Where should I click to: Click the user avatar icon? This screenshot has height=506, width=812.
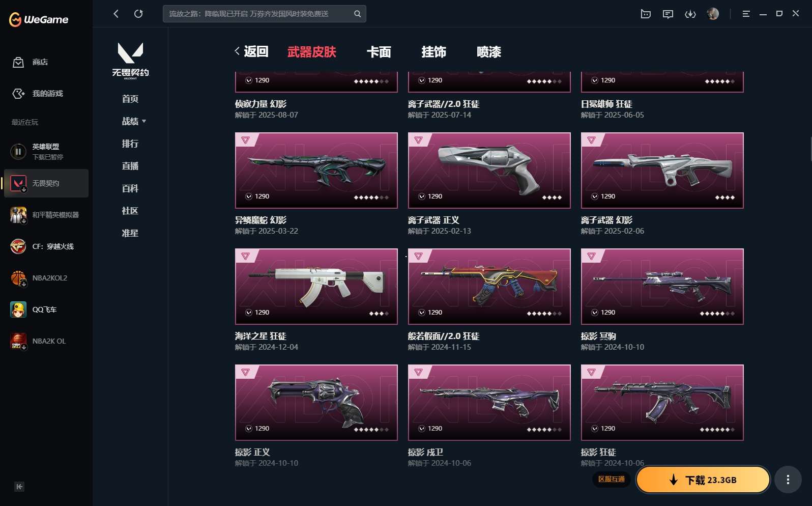point(713,14)
